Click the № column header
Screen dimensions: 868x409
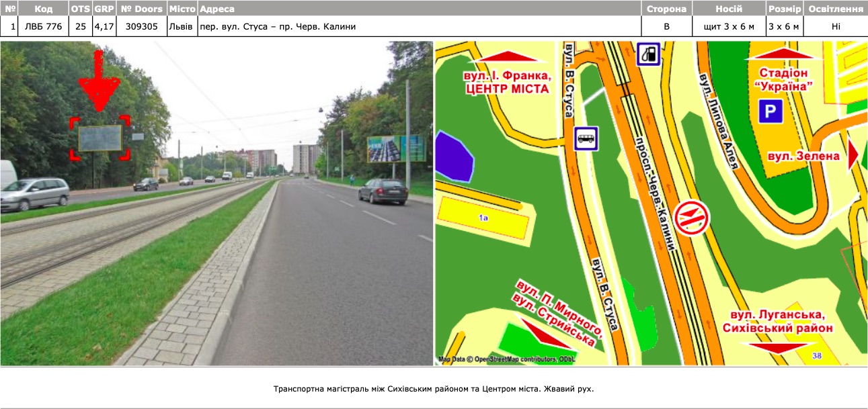coord(9,9)
